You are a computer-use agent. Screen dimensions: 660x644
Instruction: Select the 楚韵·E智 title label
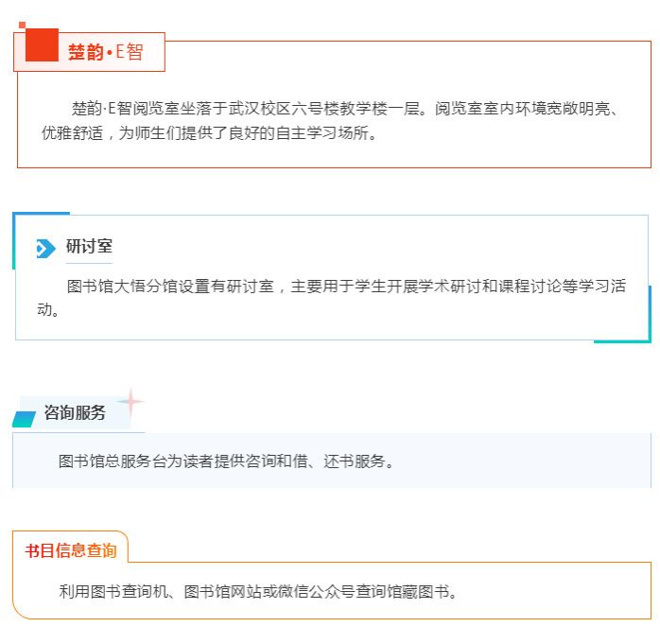click(105, 52)
